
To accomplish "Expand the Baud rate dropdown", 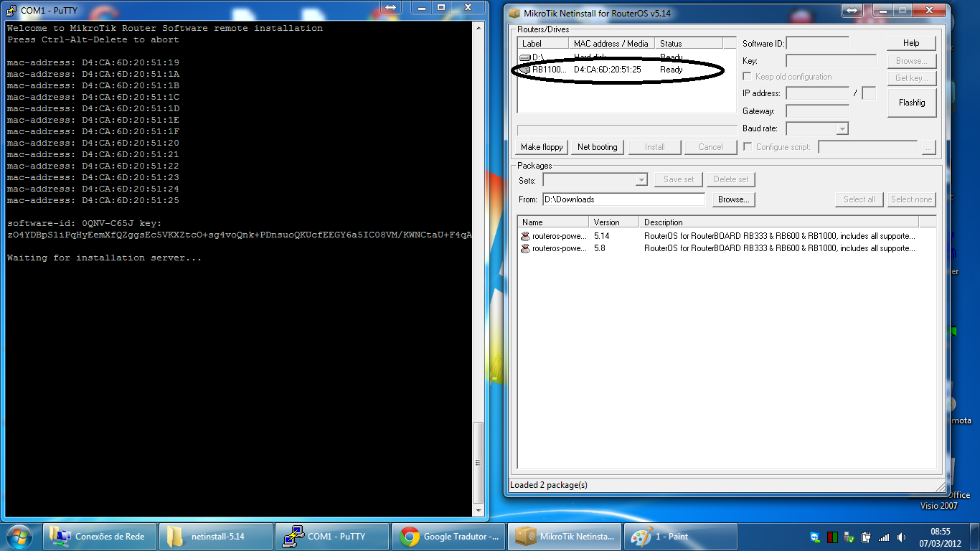I will 842,129.
